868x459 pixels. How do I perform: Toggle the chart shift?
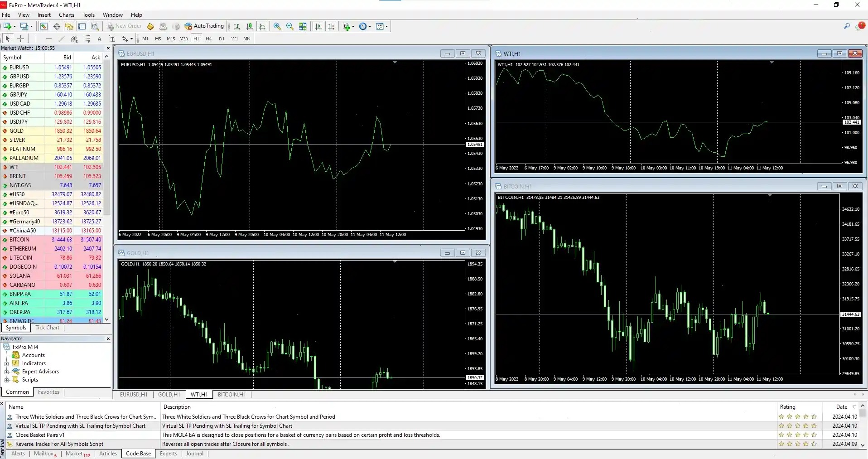coord(332,26)
